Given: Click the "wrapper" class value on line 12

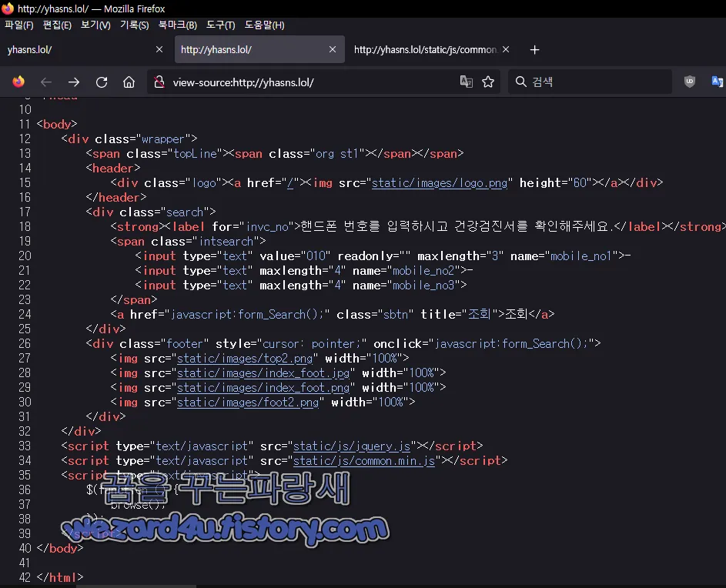Looking at the screenshot, I should [162, 139].
